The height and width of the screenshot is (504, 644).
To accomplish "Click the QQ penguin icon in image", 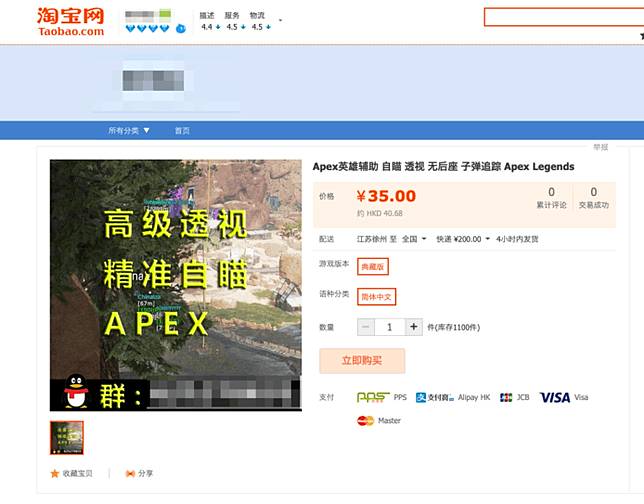I will click(76, 391).
